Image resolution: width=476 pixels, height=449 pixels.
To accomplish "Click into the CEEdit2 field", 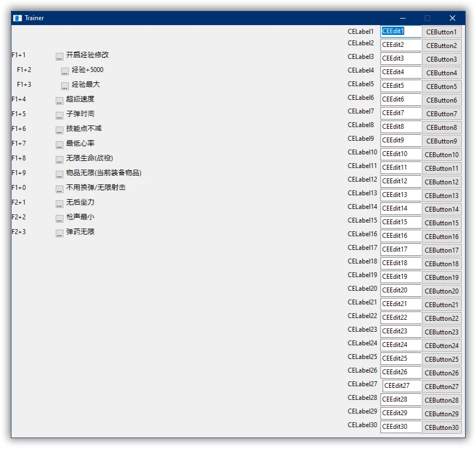I will 401,45.
